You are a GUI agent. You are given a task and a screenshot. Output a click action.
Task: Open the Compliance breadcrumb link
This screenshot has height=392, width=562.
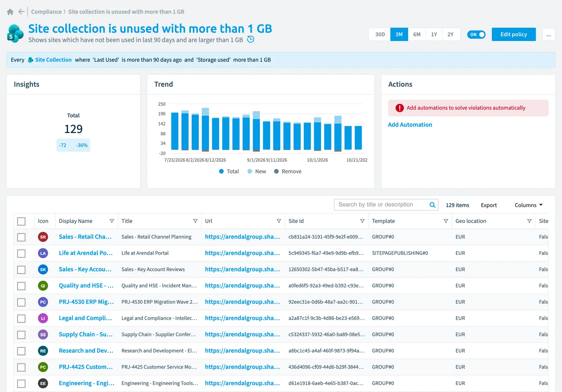(x=46, y=12)
